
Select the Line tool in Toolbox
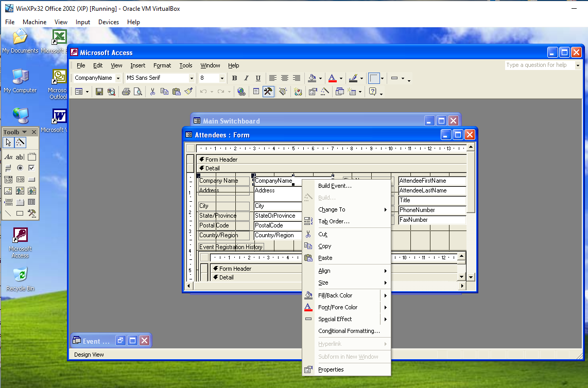coord(8,214)
